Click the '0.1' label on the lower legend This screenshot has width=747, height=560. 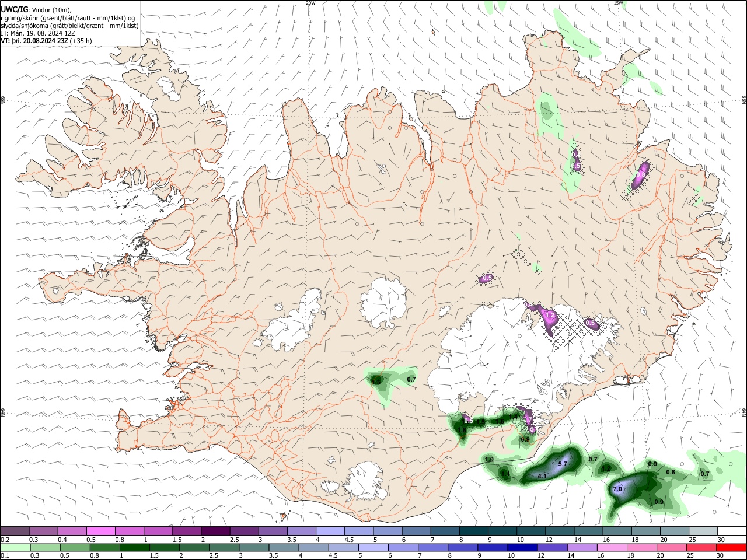(x=5, y=555)
